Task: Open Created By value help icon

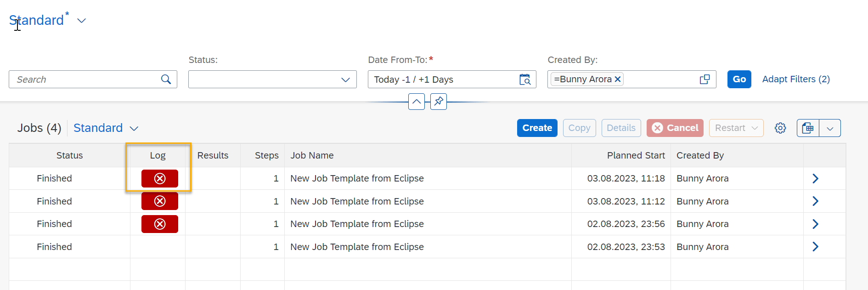Action: pyautogui.click(x=705, y=80)
